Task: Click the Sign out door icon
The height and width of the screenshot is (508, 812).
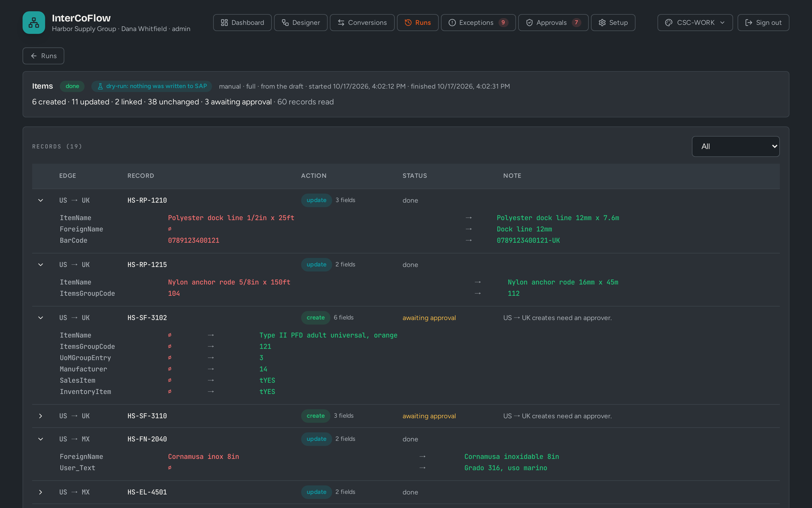Action: [x=748, y=23]
